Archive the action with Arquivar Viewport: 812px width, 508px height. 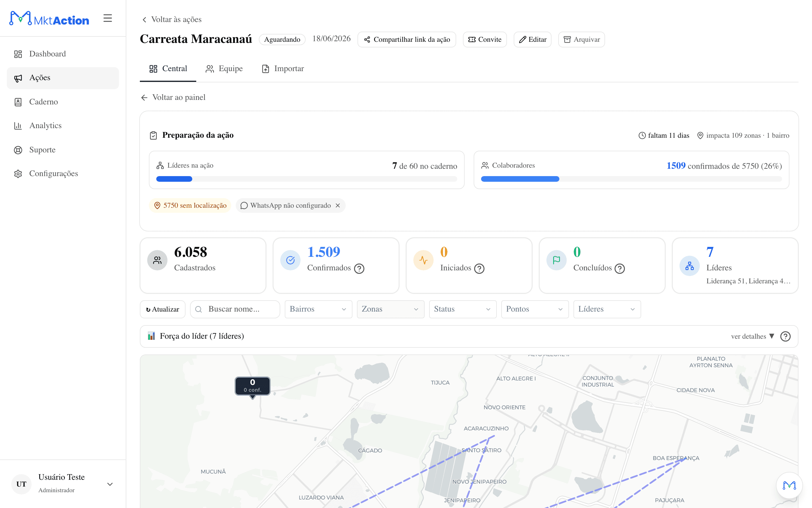pyautogui.click(x=581, y=40)
